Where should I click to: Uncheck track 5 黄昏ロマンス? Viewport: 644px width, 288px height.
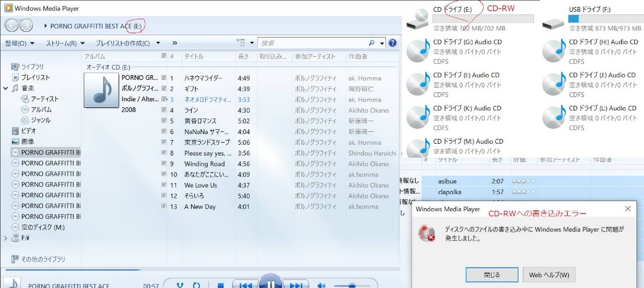pos(164,121)
